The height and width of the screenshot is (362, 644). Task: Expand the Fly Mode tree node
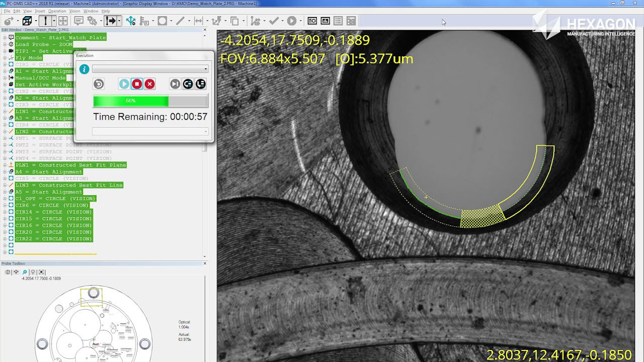(x=5, y=58)
